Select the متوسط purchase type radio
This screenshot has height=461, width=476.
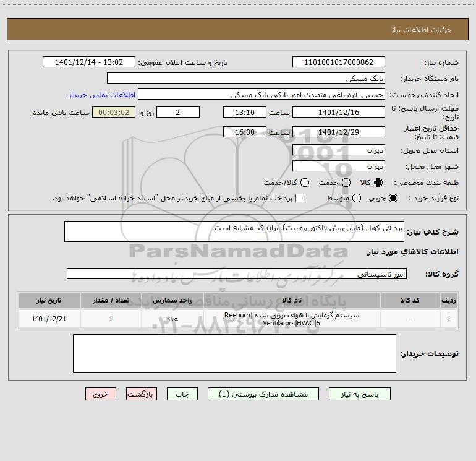click(357, 198)
